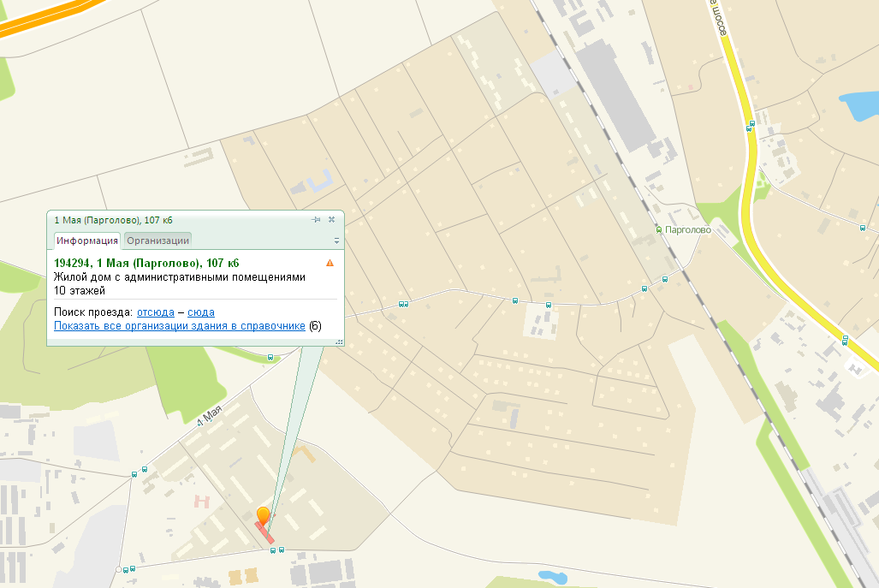Select the red highlighted building
Viewport: 879px width, 588px height.
[264, 532]
